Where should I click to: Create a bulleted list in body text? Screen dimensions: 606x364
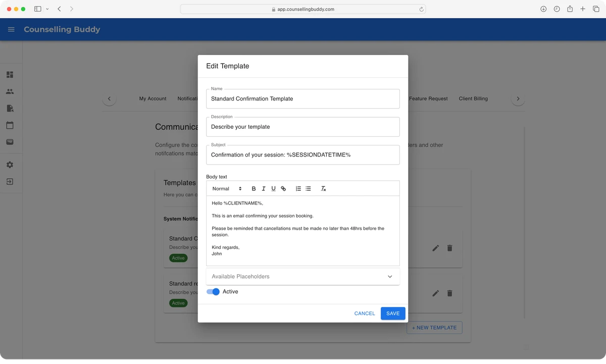point(308,189)
